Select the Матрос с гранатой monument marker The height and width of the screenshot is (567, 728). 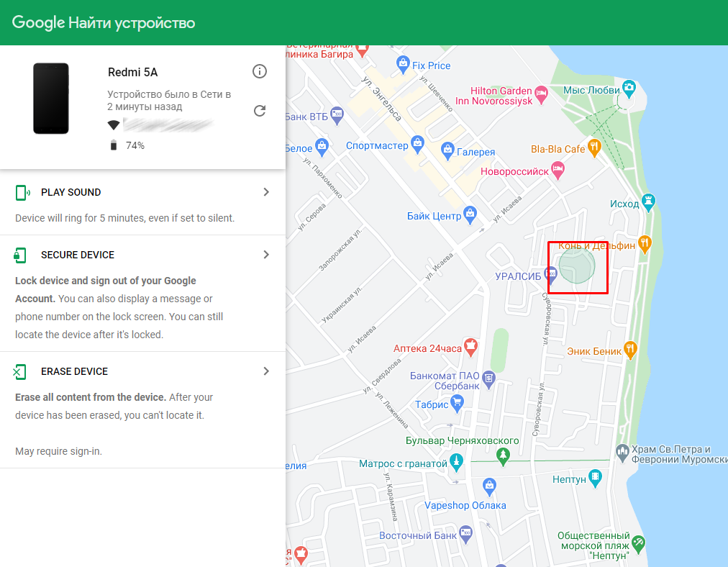tap(457, 462)
